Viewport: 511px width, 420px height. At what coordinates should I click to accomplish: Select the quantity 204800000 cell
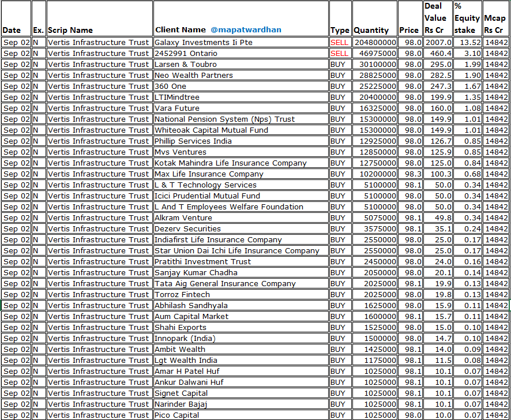click(x=375, y=42)
